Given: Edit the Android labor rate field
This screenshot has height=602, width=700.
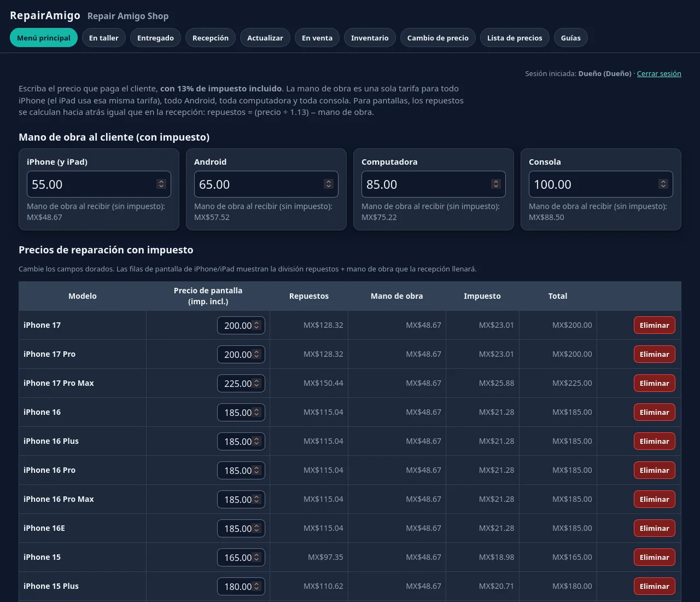Looking at the screenshot, I should (x=266, y=184).
